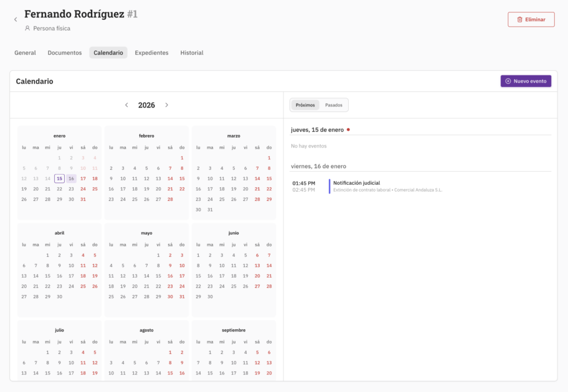Screen dimensions: 568x392
Task: Select January 31 in enero calendar
Action: pyautogui.click(x=83, y=199)
